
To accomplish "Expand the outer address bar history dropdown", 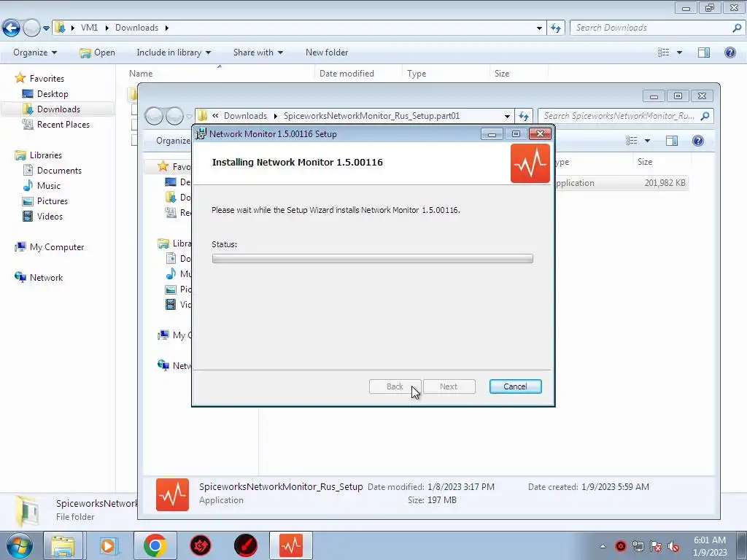I will [x=539, y=28].
